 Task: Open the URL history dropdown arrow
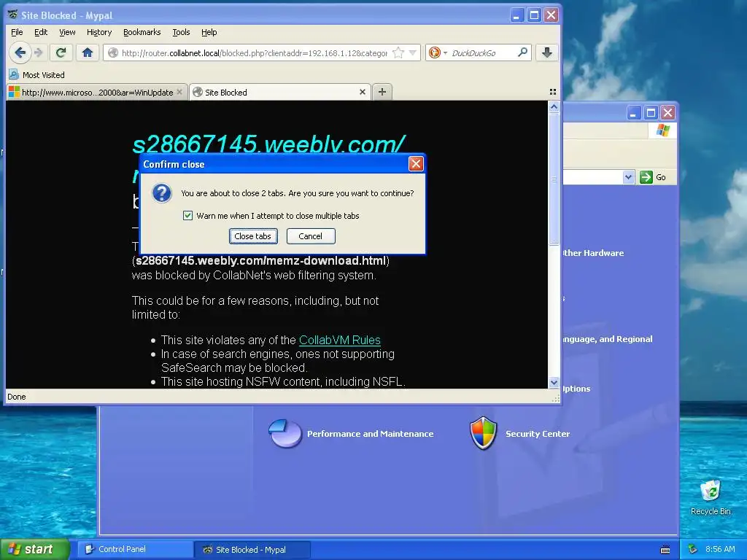point(413,52)
